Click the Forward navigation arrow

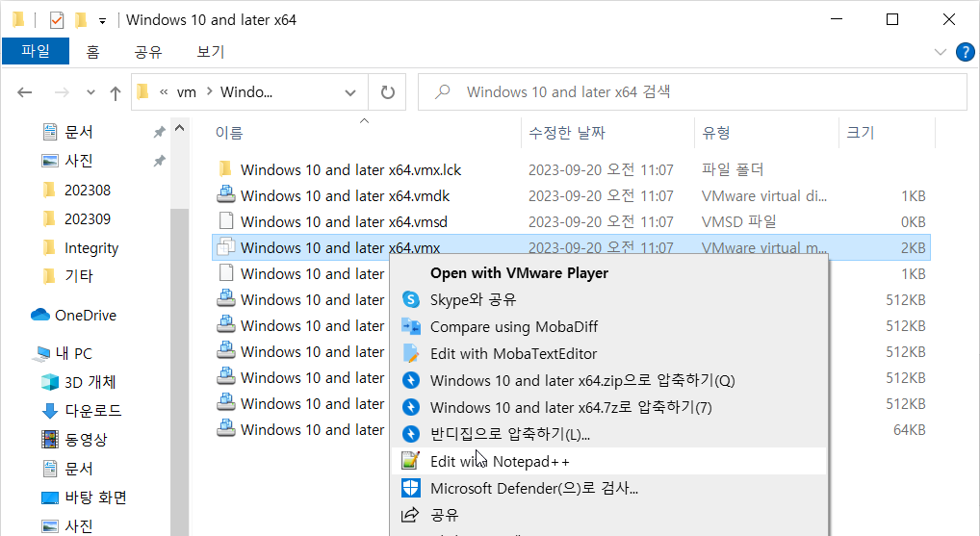(62, 92)
